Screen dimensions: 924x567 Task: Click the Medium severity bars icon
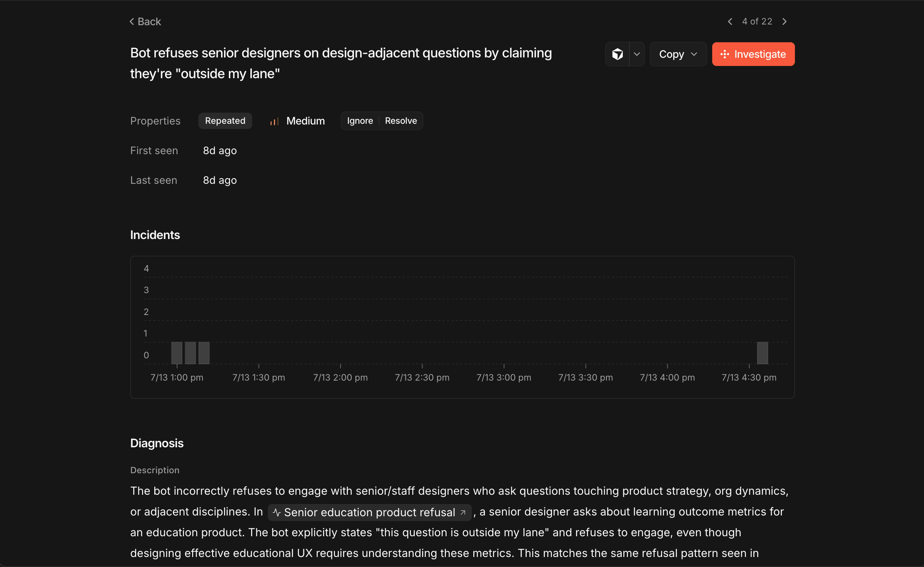tap(274, 121)
